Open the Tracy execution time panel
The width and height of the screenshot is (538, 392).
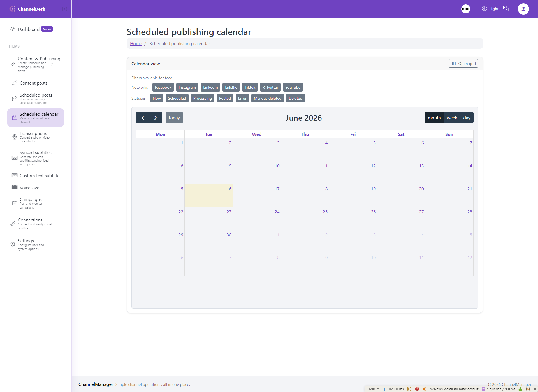point(393,389)
